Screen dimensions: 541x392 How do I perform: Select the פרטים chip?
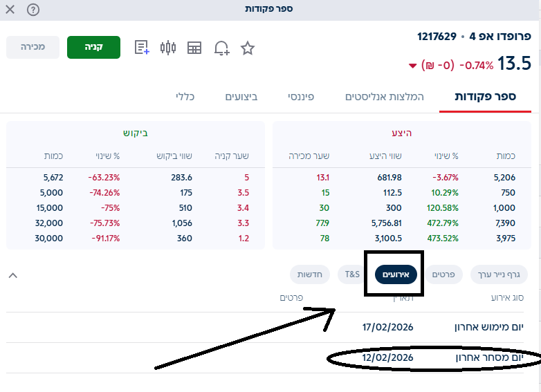click(x=443, y=274)
